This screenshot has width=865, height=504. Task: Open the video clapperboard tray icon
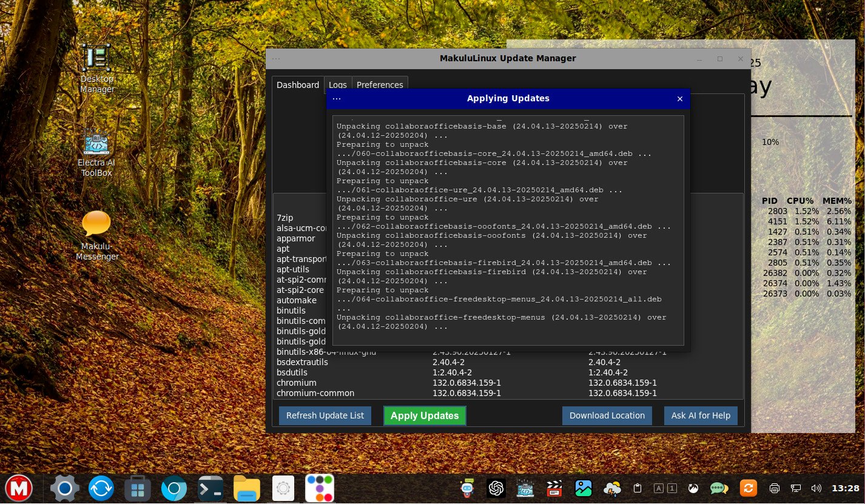[554, 488]
